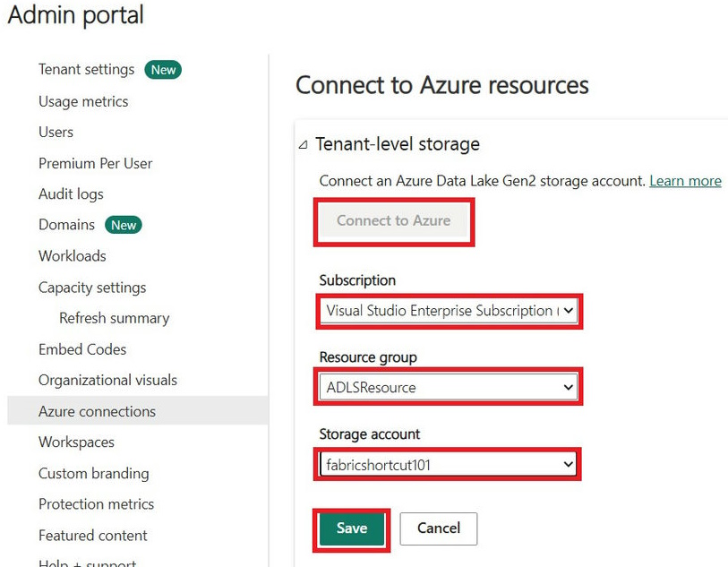The image size is (728, 567).
Task: Cancel the tenant-level storage changes
Action: coord(438,528)
